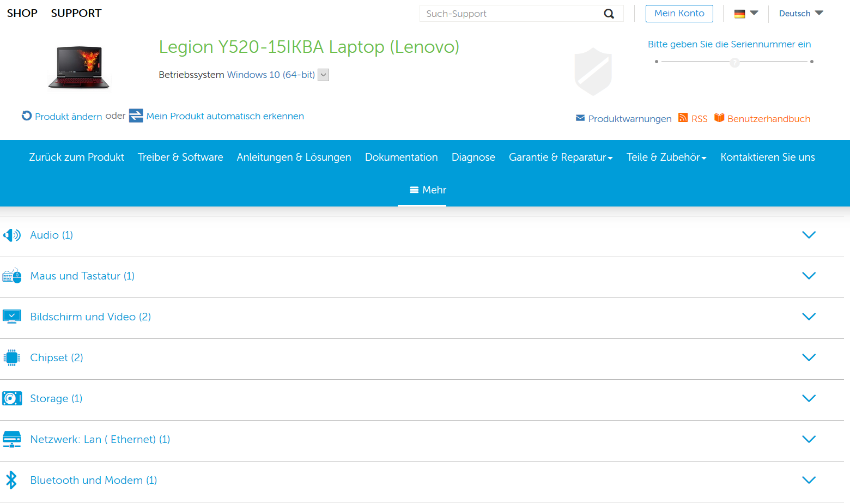Click the Audio speaker icon
The width and height of the screenshot is (850, 504).
tap(12, 235)
